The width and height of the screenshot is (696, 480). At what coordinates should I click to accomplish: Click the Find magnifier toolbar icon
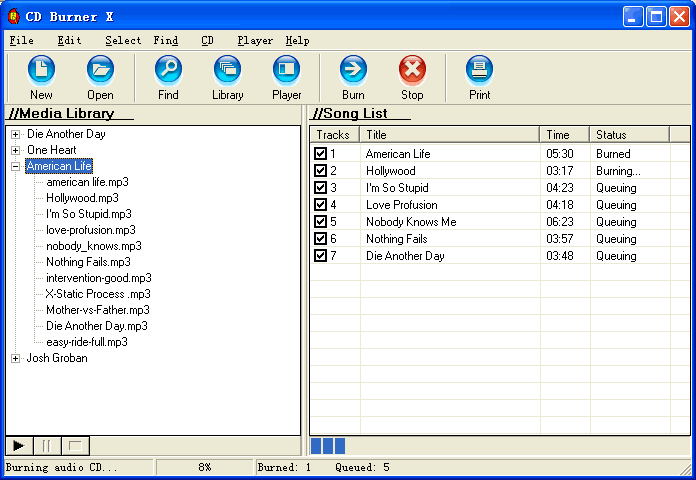click(168, 70)
